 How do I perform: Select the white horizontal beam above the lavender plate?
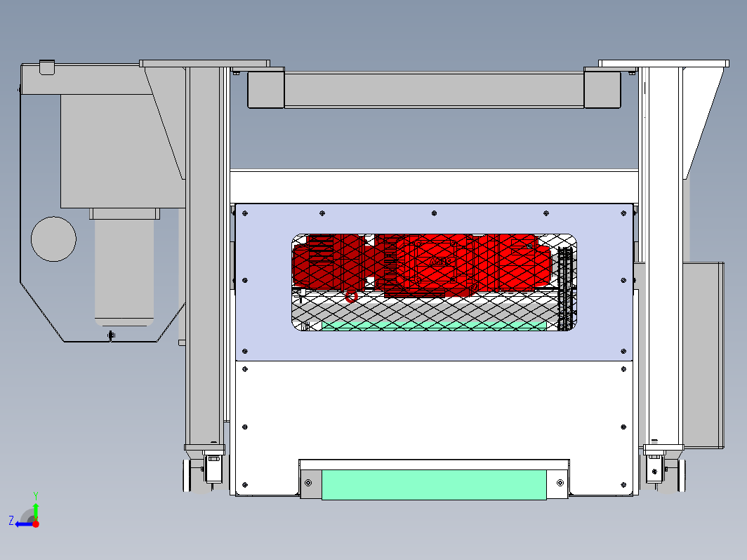tap(434, 187)
